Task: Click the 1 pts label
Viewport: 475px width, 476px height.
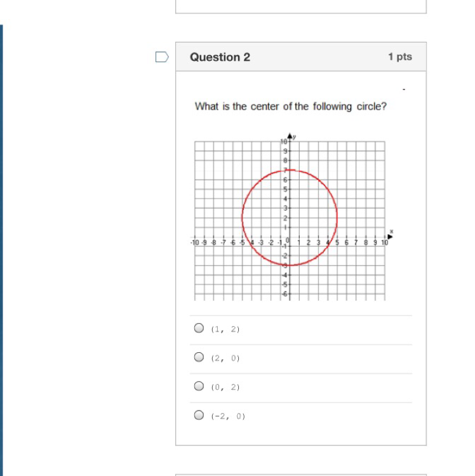Action: [400, 56]
